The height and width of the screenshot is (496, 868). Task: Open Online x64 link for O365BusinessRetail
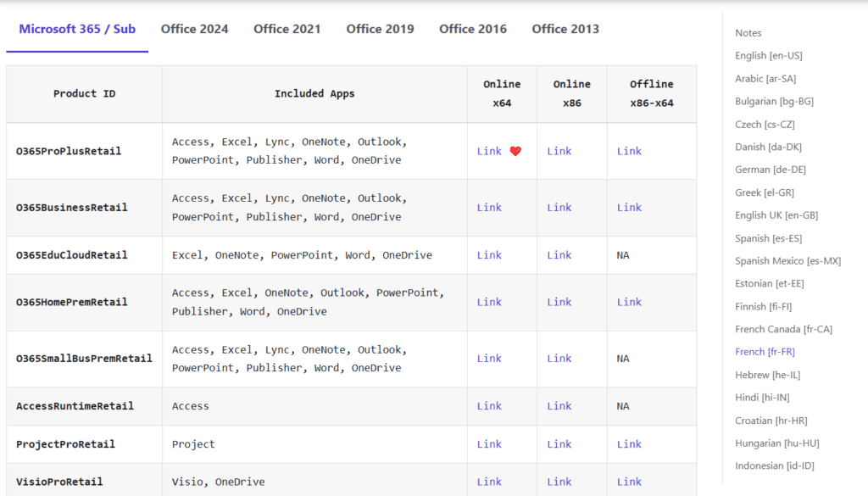(489, 208)
